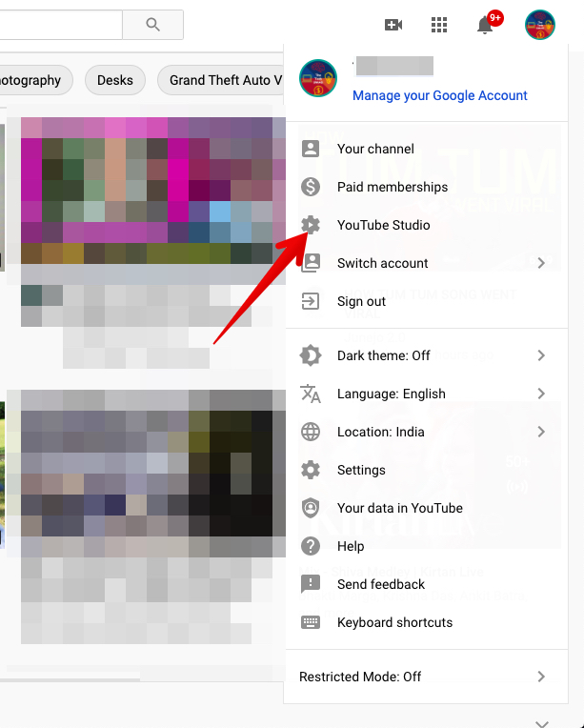The width and height of the screenshot is (584, 728).
Task: Click into the search input field
Action: 61,25
